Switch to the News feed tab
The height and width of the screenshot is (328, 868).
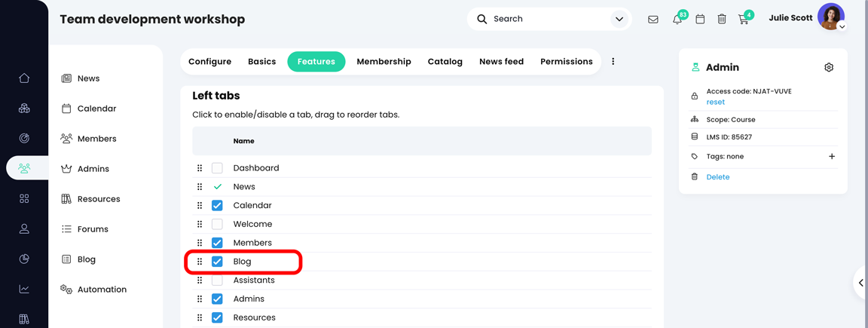pyautogui.click(x=502, y=62)
